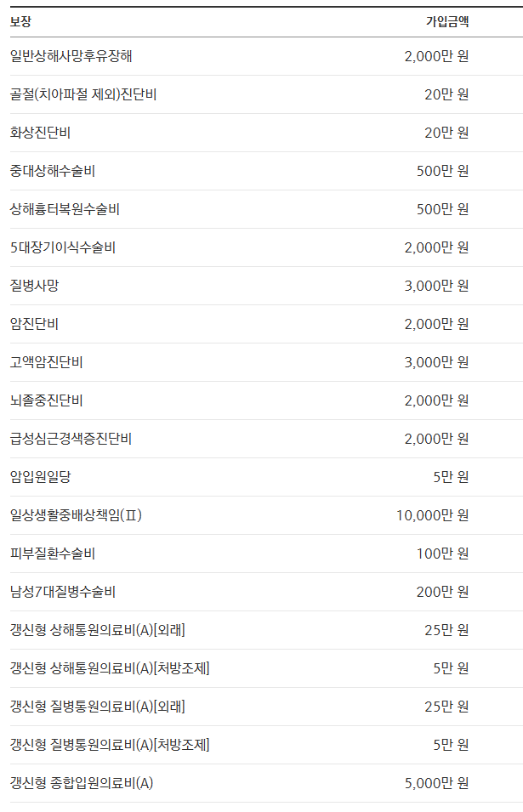The height and width of the screenshot is (812, 523).
Task: Select the 암입원일당 row label
Action: click(40, 477)
